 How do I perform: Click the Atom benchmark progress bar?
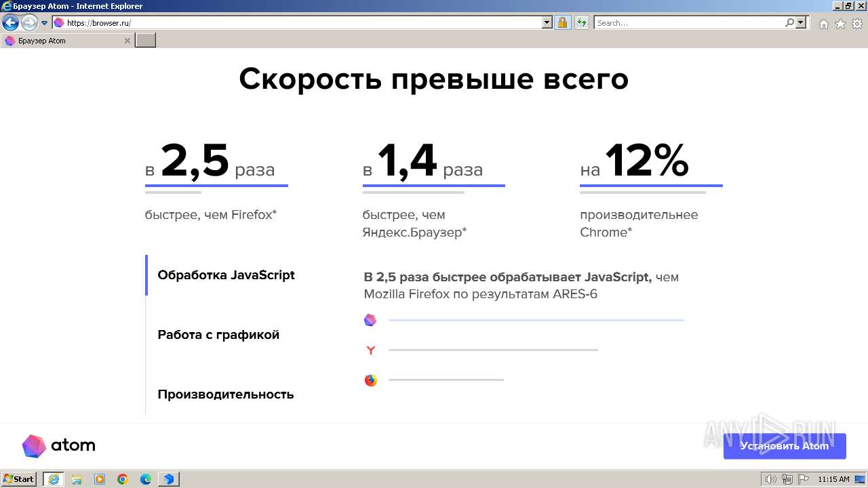click(x=536, y=320)
